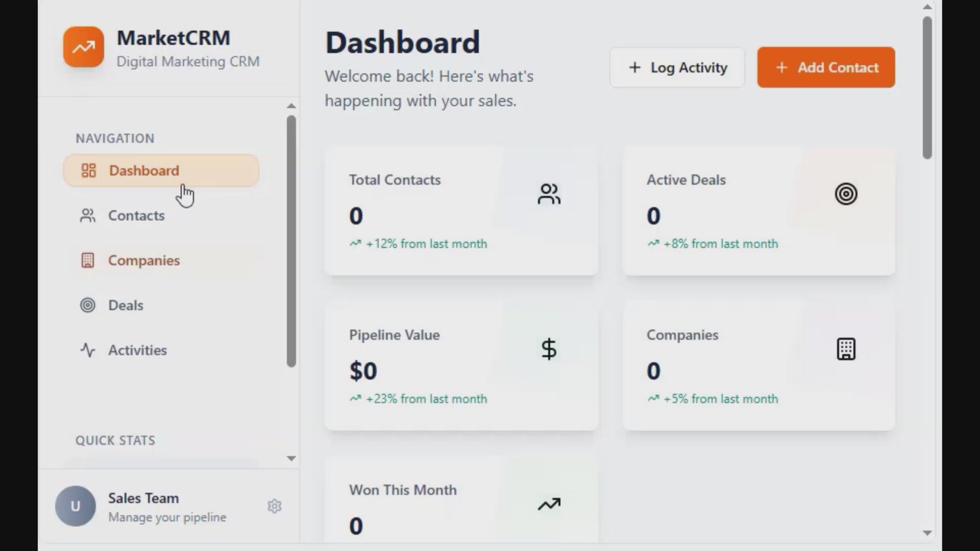Click the MarketCRM orange logo icon
980x551 pixels.
(x=83, y=47)
